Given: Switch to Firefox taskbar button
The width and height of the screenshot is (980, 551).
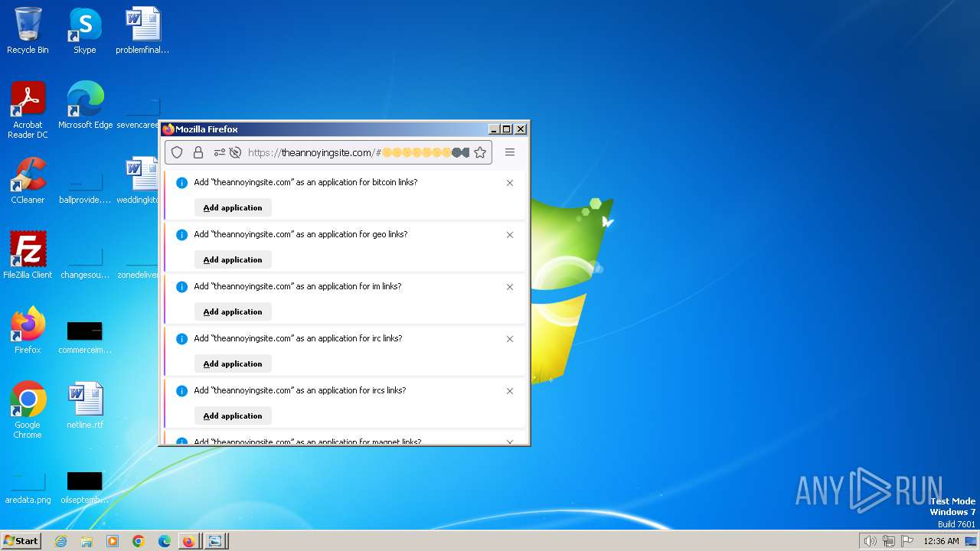Looking at the screenshot, I should 188,541.
